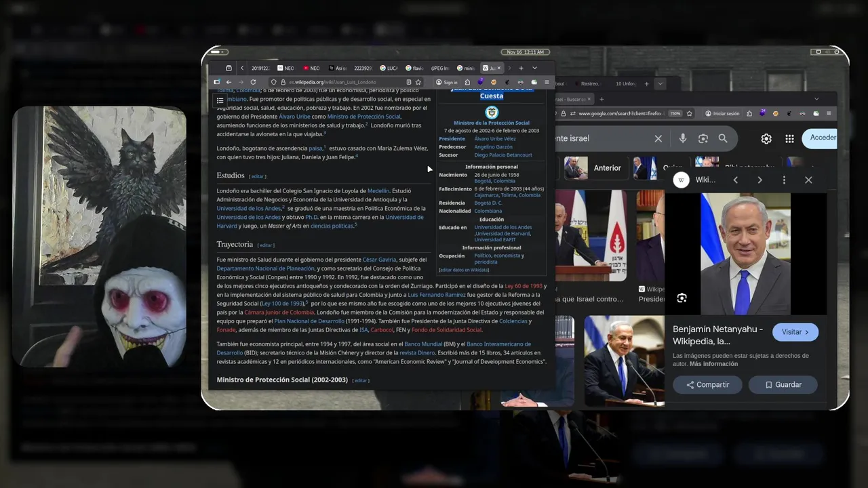
Task: Open hamburger menu in Wikipedia window
Action: click(x=547, y=82)
